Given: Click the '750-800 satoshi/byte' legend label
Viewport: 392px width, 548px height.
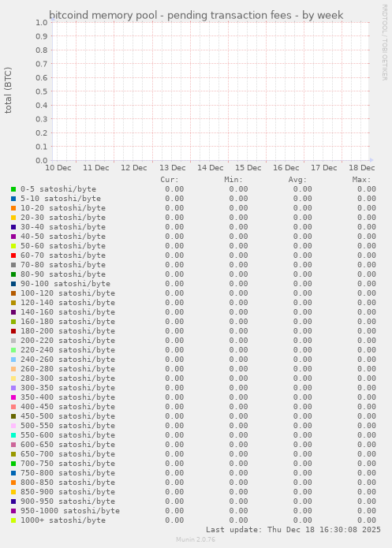Looking at the screenshot, I should (68, 473).
